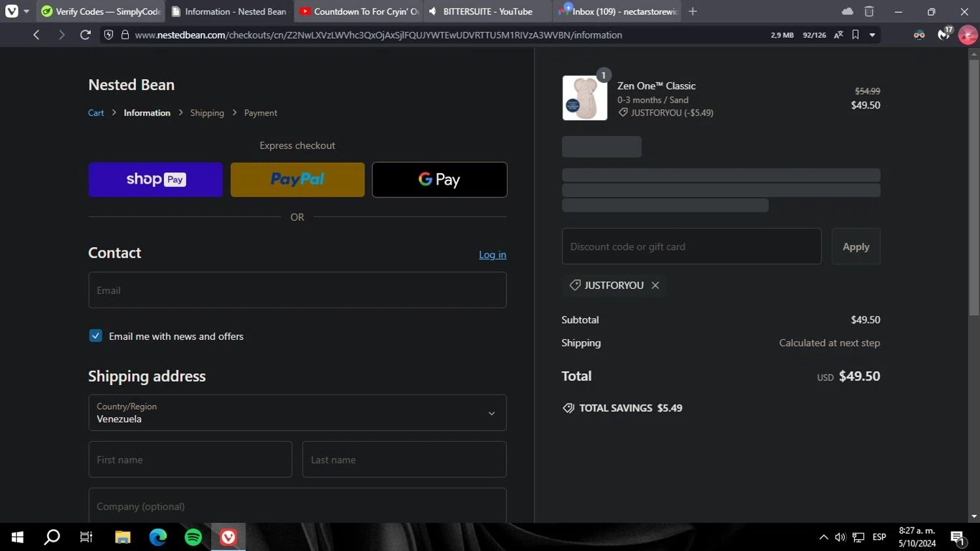This screenshot has width=980, height=551.
Task: Check out with PayPal
Action: (297, 180)
